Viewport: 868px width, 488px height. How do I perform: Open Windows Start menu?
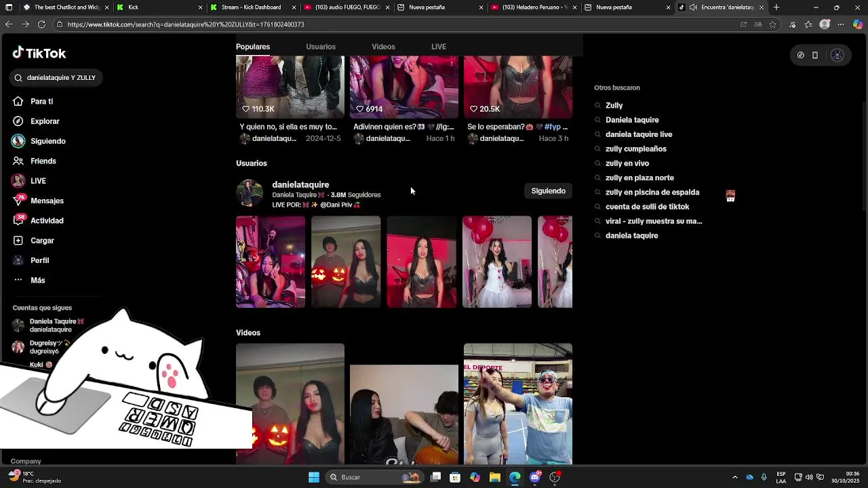(x=314, y=477)
